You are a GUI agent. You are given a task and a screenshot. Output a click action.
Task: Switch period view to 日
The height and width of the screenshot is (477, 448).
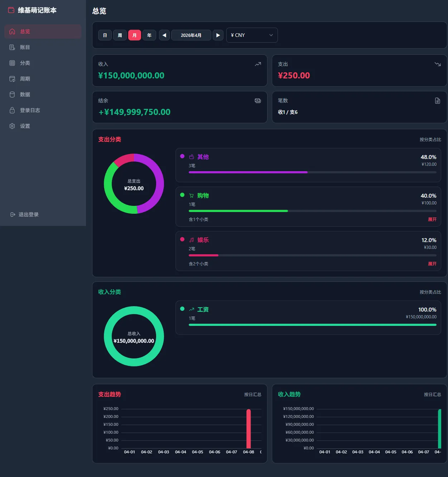point(105,35)
